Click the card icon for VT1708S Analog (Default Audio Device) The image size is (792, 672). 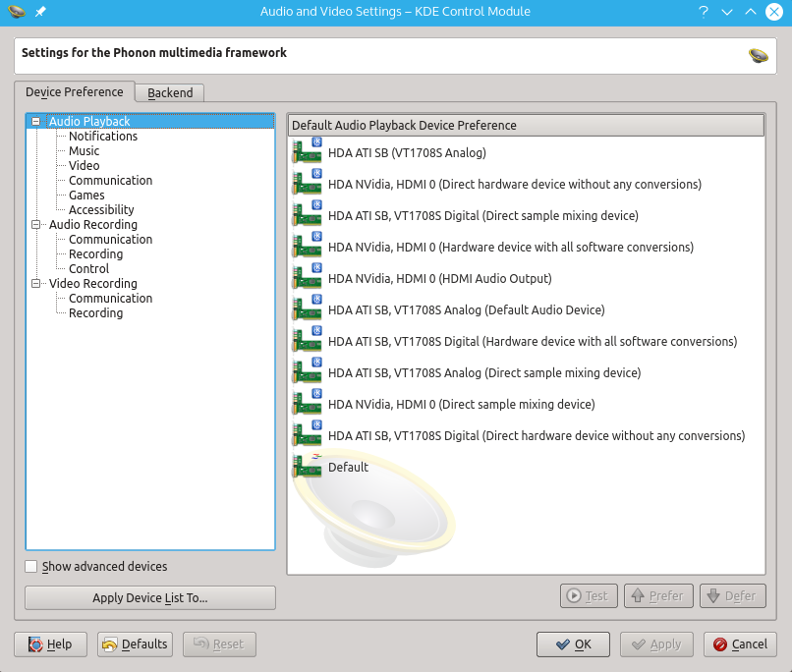(x=307, y=309)
